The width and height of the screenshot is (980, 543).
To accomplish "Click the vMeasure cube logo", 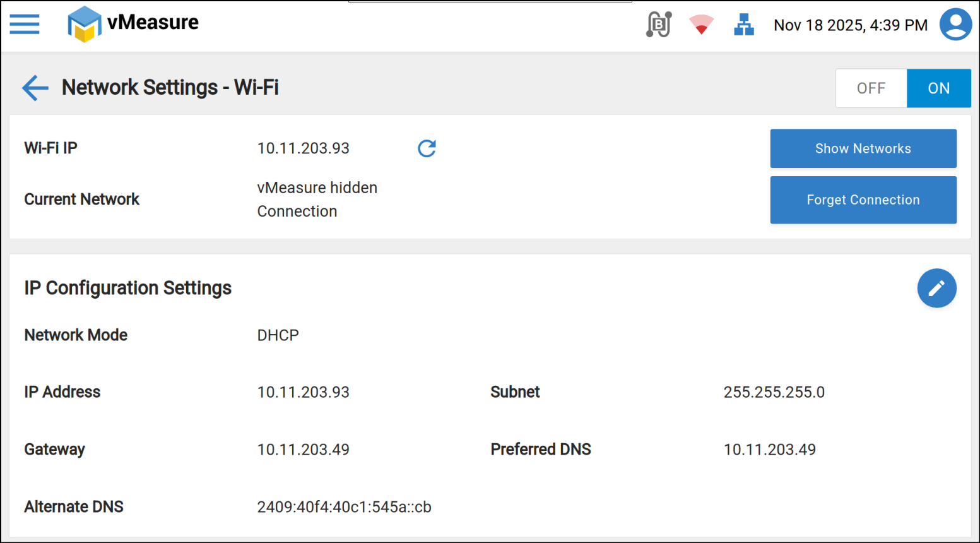I will (x=84, y=25).
